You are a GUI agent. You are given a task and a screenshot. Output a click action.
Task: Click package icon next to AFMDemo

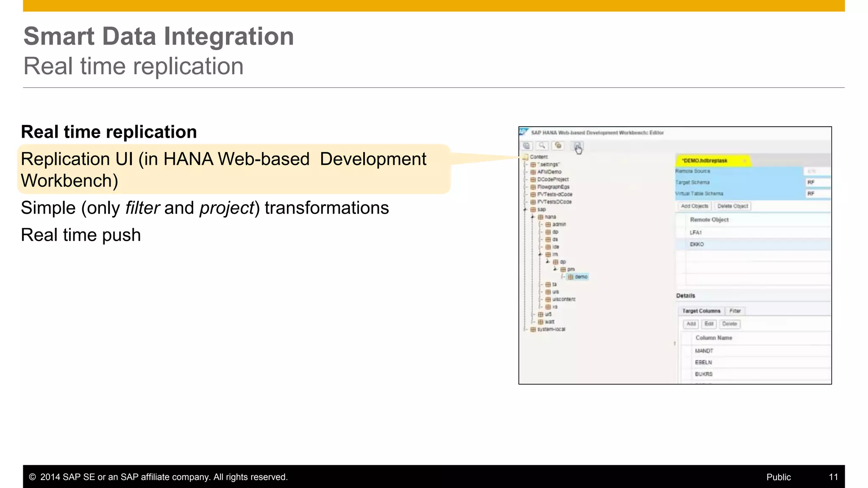point(533,172)
